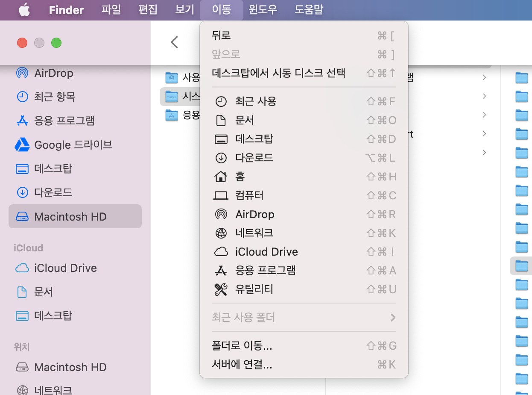This screenshot has width=532, height=395.
Task: Click the sidebar 네트워크 globe icon
Action: (x=22, y=390)
